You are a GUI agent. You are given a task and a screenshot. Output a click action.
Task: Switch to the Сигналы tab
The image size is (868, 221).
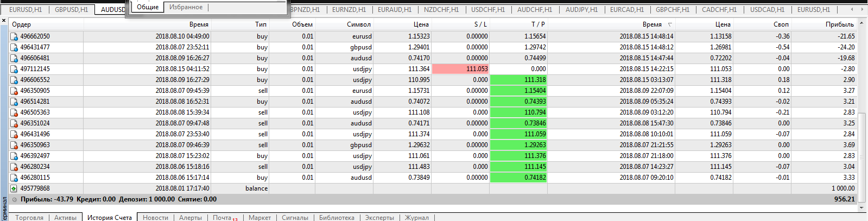pos(295,217)
